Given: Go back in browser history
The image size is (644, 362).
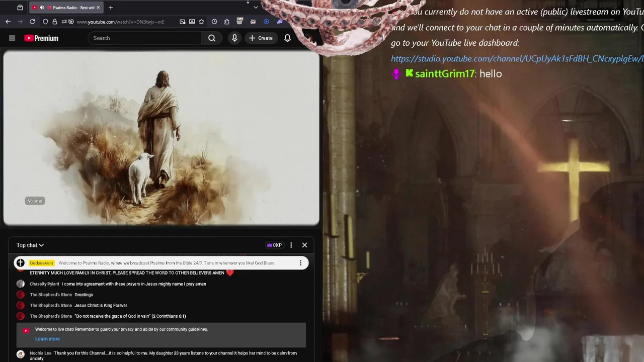Looking at the screenshot, I should 8,22.
